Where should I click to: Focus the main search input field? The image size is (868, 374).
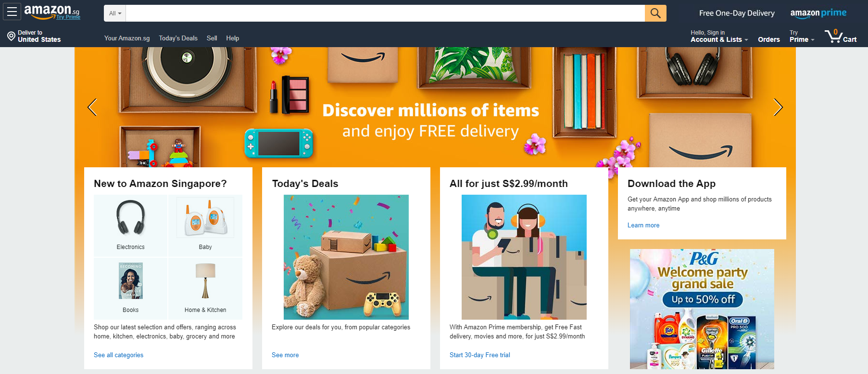385,13
